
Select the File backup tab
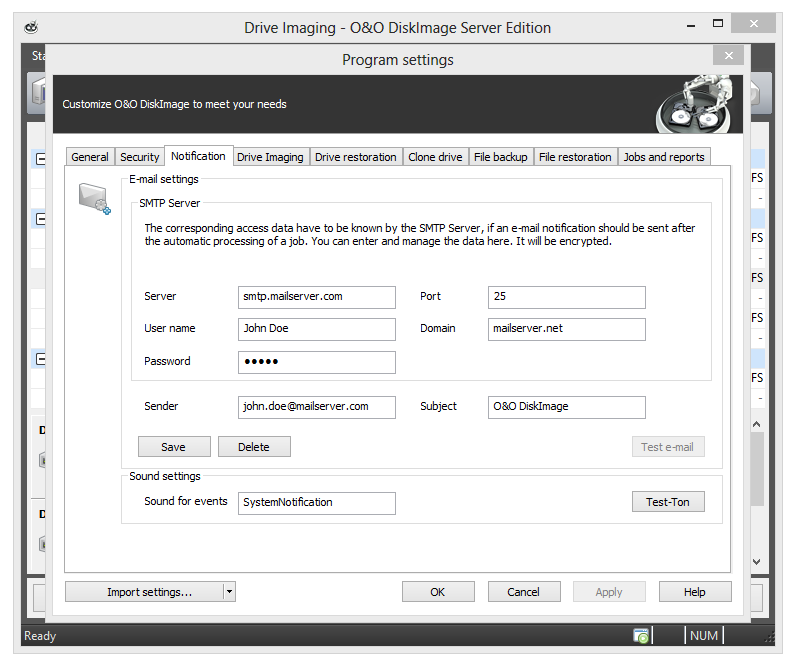point(501,157)
